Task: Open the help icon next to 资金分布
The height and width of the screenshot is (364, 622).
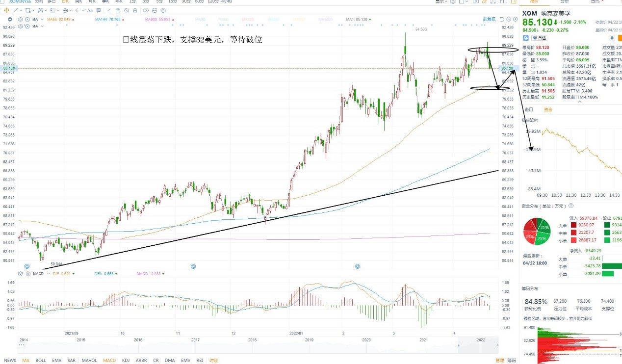Action: 571,206
